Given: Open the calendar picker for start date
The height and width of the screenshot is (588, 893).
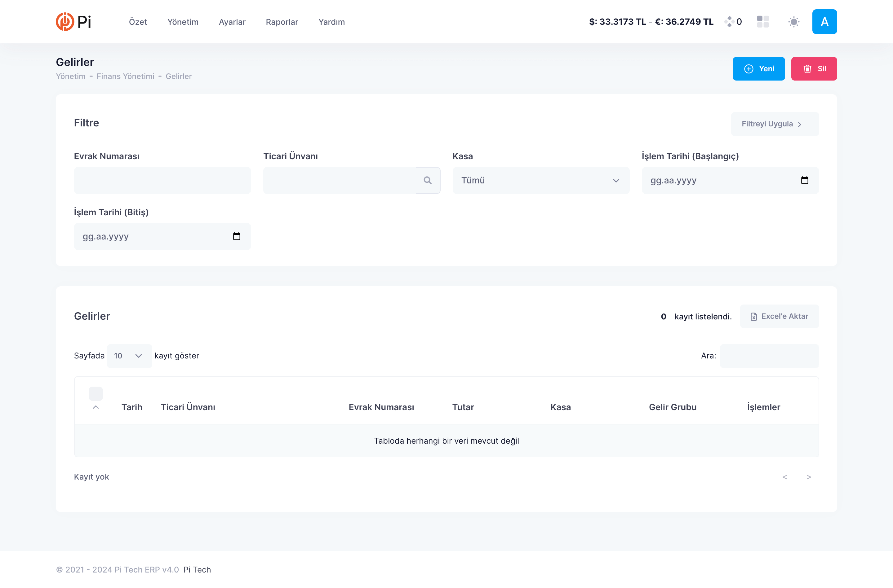Looking at the screenshot, I should (x=804, y=180).
